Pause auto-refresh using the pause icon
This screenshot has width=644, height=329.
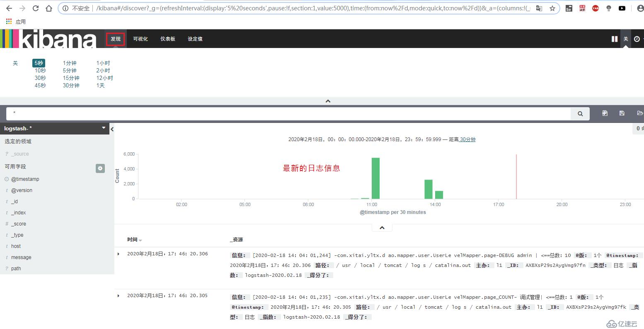pos(615,39)
